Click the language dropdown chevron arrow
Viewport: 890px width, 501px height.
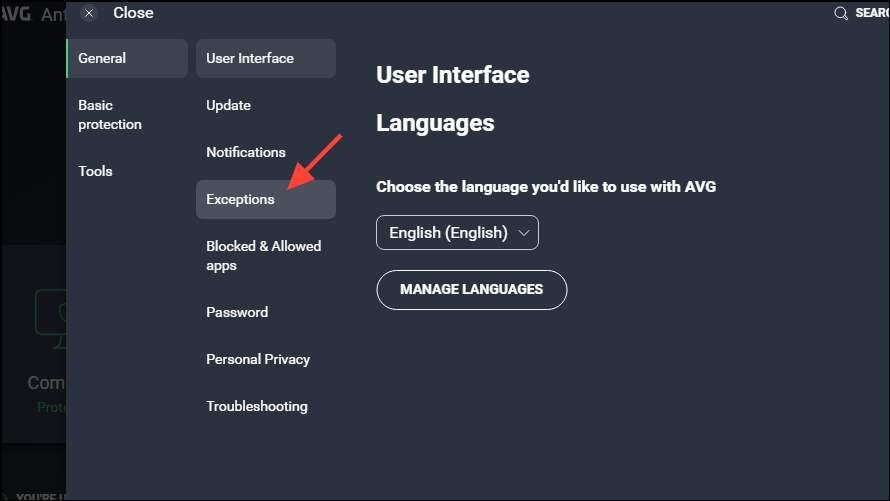click(524, 232)
